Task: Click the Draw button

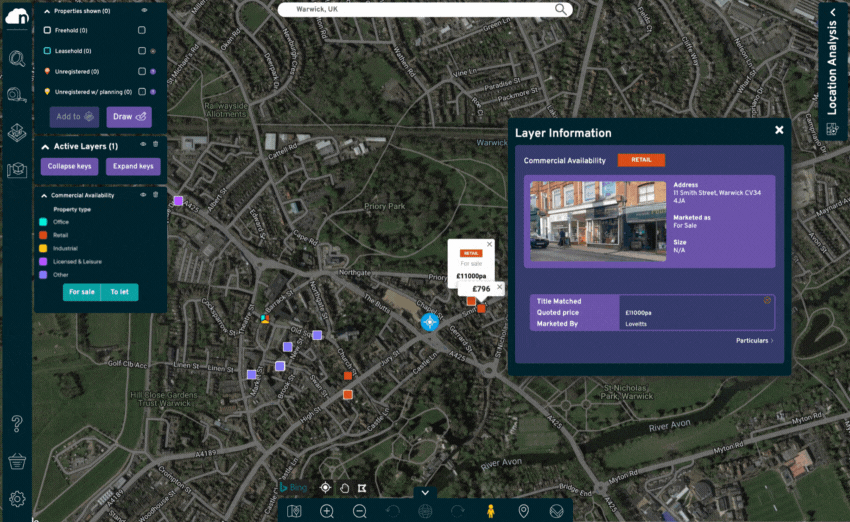Action: tap(129, 117)
